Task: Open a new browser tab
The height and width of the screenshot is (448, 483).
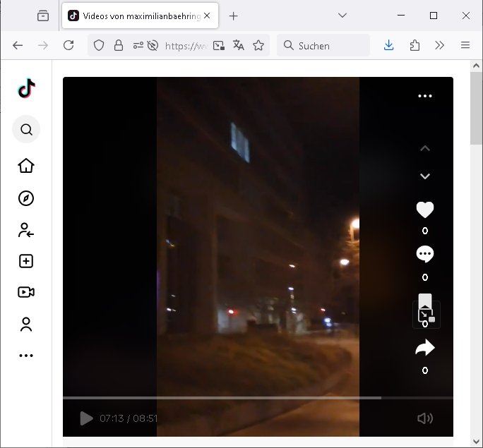Action: [x=234, y=16]
